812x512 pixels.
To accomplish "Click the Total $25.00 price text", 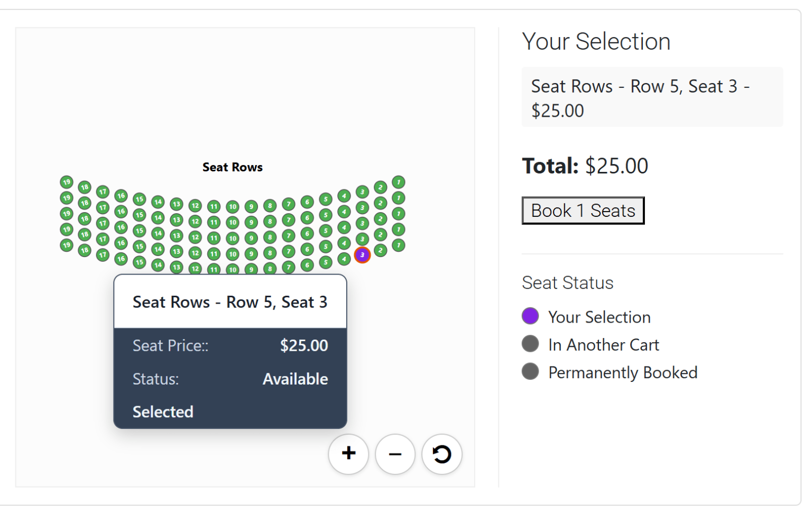I will click(585, 166).
